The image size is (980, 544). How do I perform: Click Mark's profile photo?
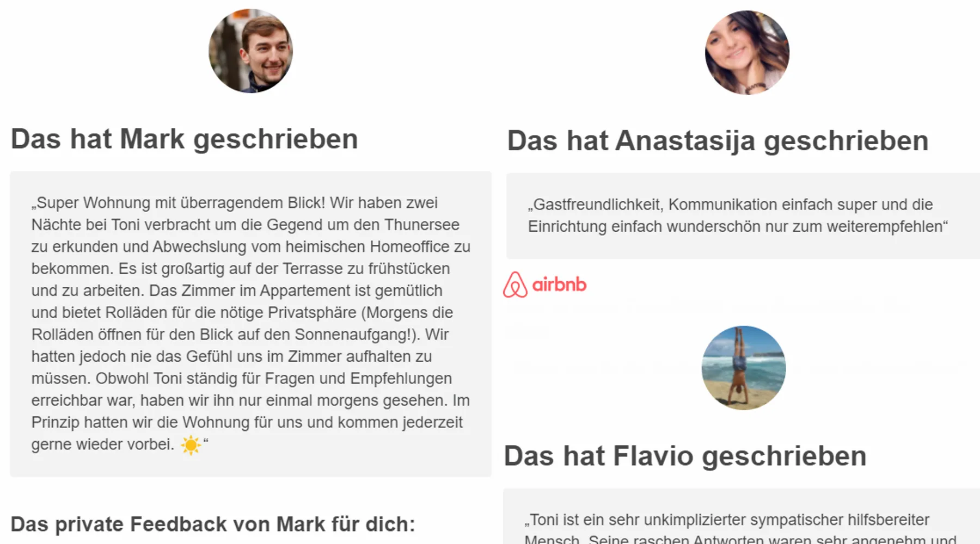[250, 51]
